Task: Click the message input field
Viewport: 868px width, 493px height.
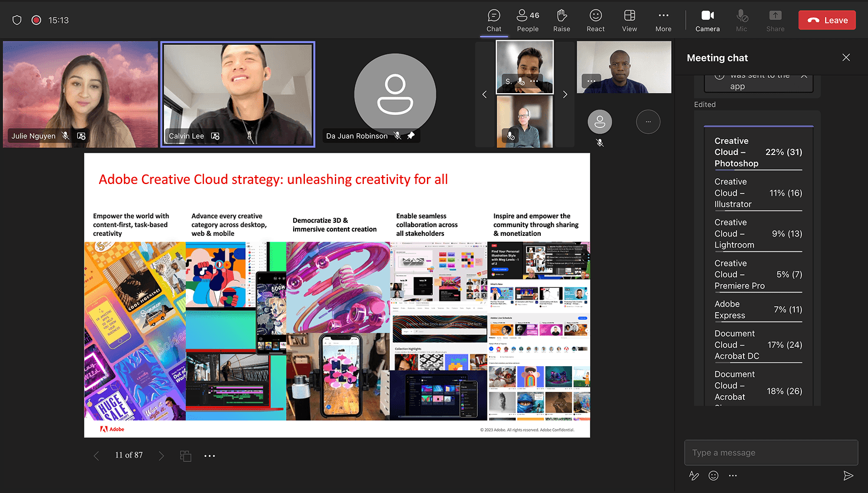Action: pos(771,453)
